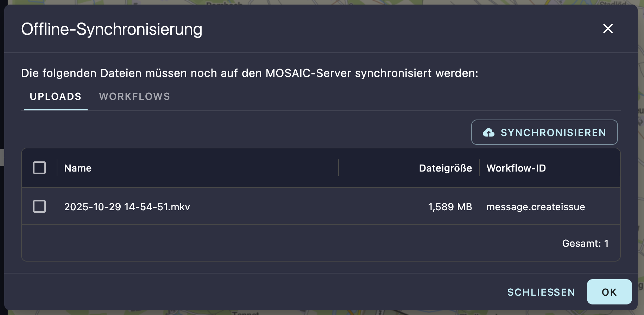This screenshot has height=315, width=644.
Task: Click the Offline-Synchronisierung dialog title
Action: (112, 29)
